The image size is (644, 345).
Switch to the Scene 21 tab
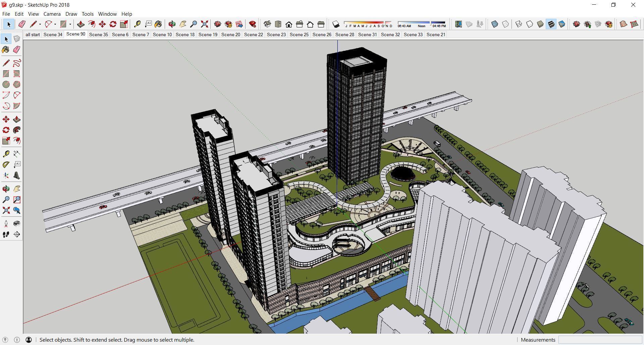436,34
